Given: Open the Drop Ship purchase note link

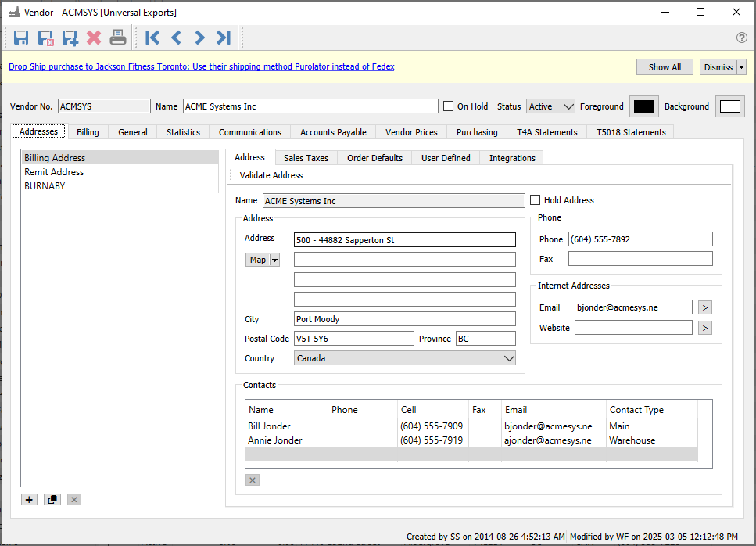Looking at the screenshot, I should pos(202,67).
